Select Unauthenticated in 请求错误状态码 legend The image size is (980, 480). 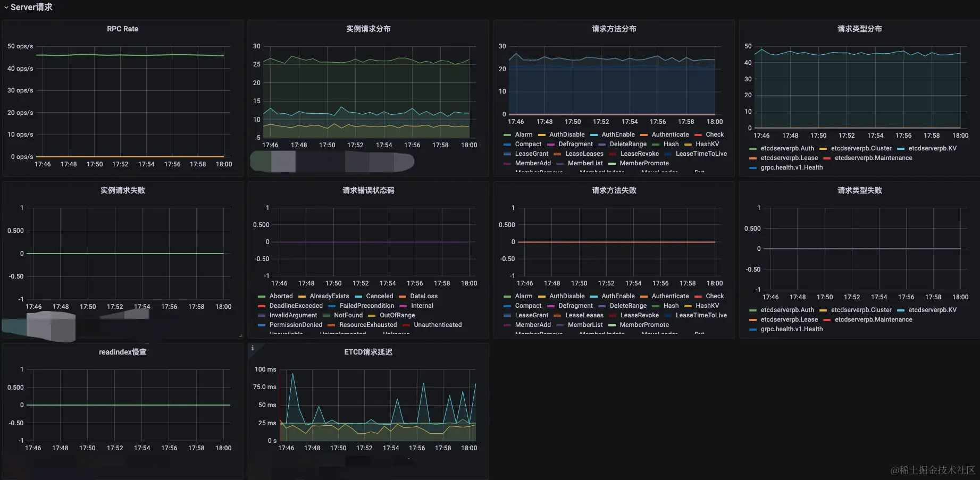[438, 325]
